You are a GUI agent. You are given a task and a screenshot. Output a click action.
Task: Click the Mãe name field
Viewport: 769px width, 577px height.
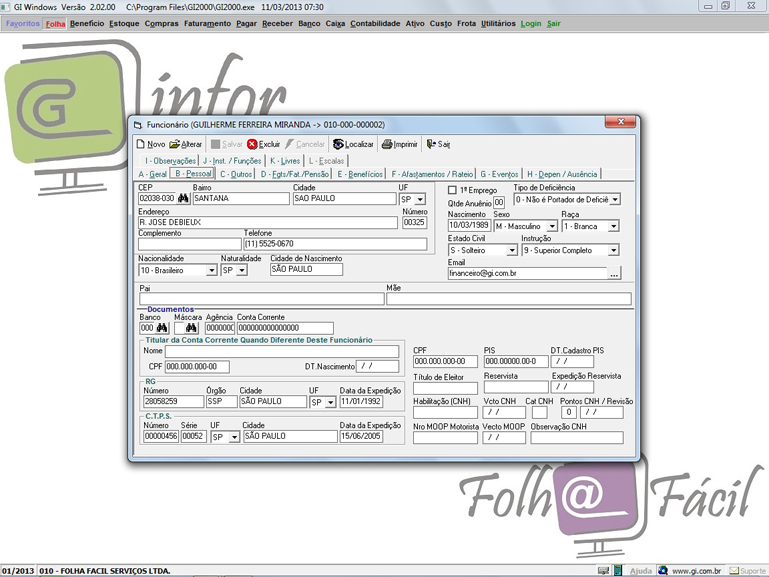click(x=509, y=299)
